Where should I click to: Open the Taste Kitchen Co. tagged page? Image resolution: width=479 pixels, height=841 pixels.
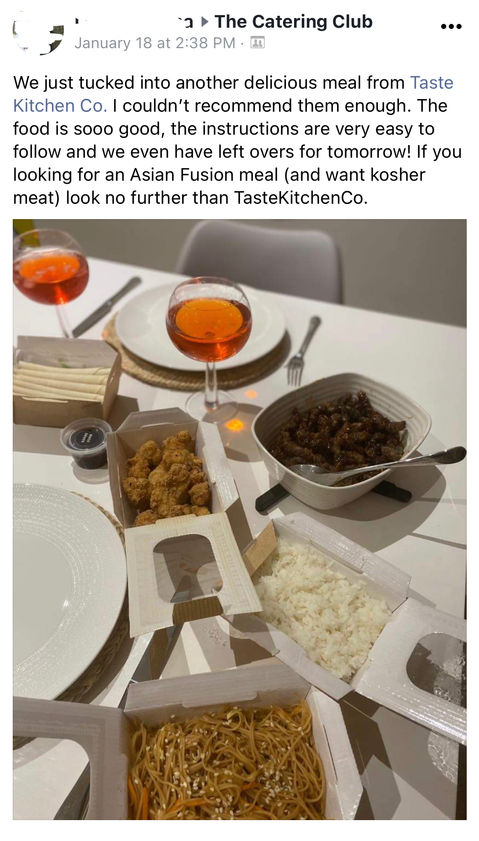[x=233, y=94]
